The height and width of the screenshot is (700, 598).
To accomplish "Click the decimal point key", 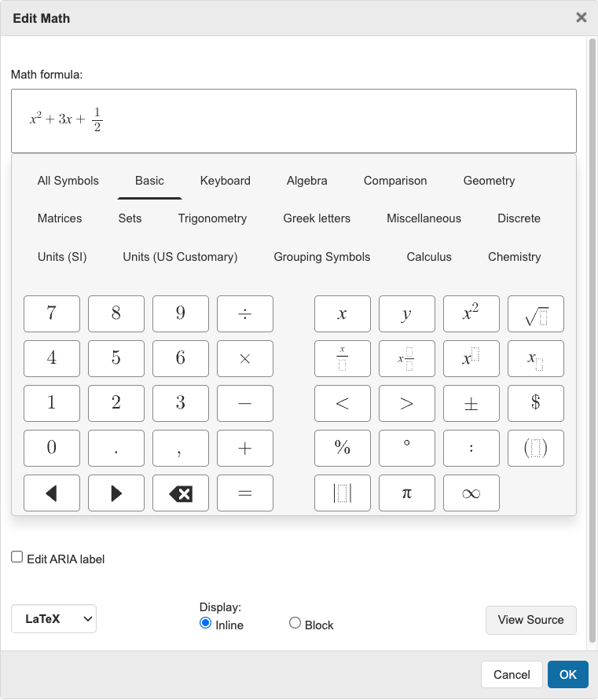I will pyautogui.click(x=116, y=449).
